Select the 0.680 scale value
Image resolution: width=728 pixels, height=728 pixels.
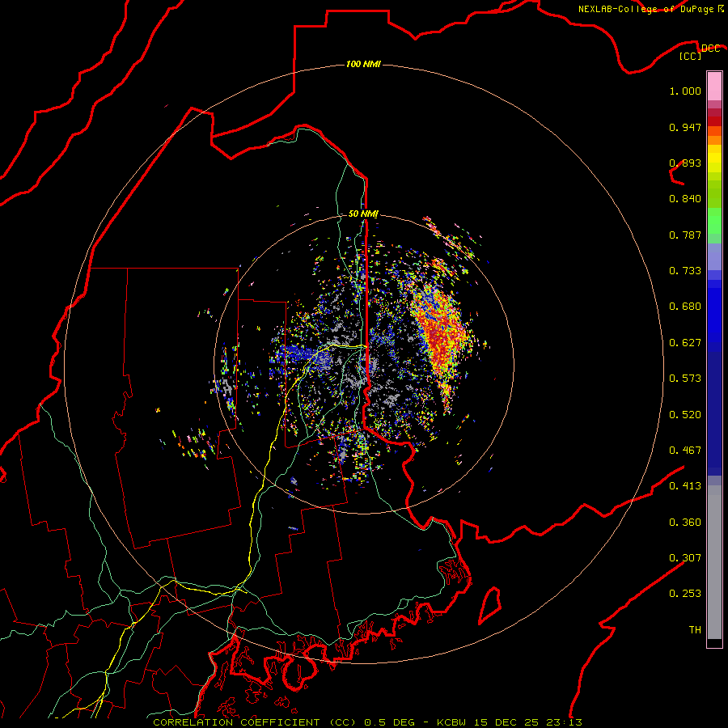685,307
